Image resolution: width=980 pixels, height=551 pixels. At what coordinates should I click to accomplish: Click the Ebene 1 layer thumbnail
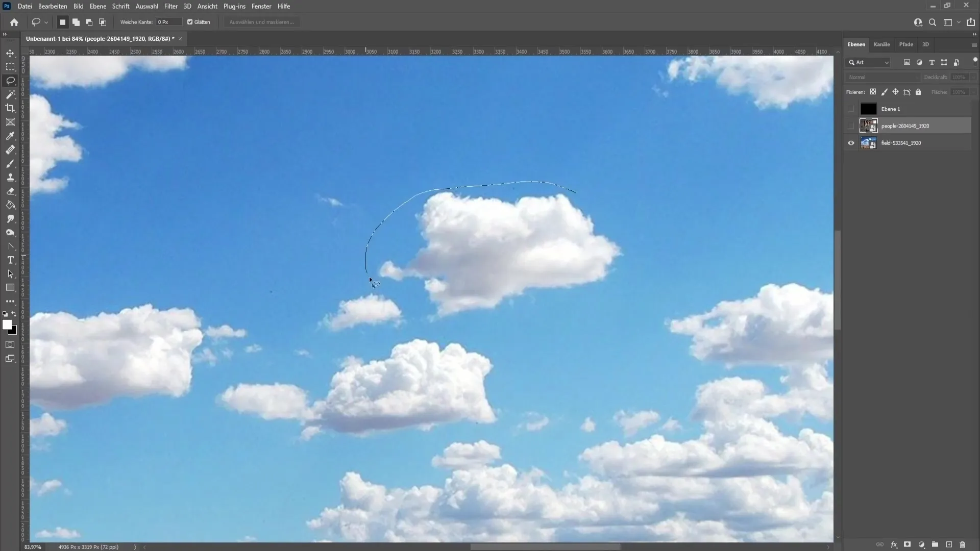point(868,108)
